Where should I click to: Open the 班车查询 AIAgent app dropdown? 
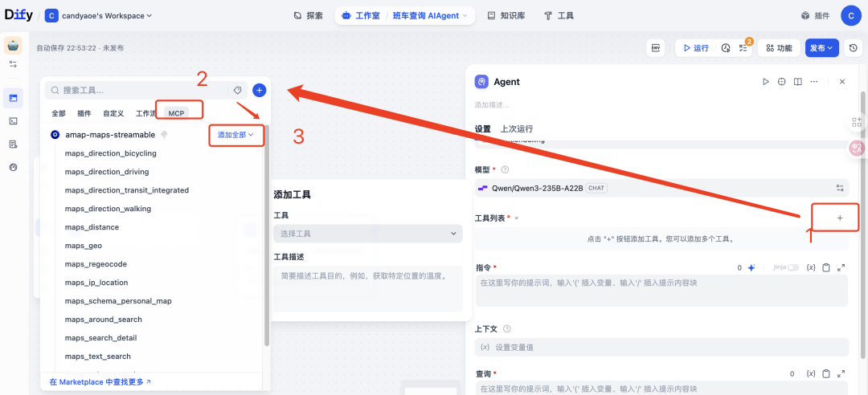click(x=429, y=15)
